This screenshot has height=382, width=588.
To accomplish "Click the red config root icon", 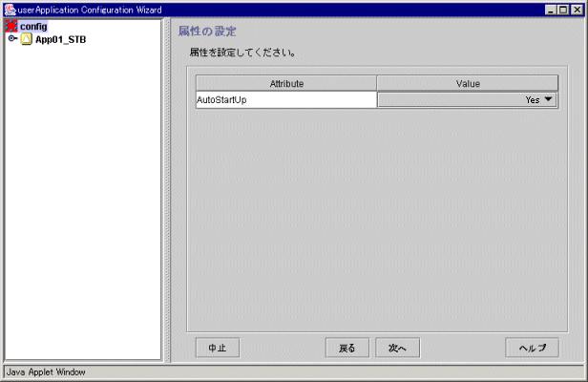I will click(11, 27).
